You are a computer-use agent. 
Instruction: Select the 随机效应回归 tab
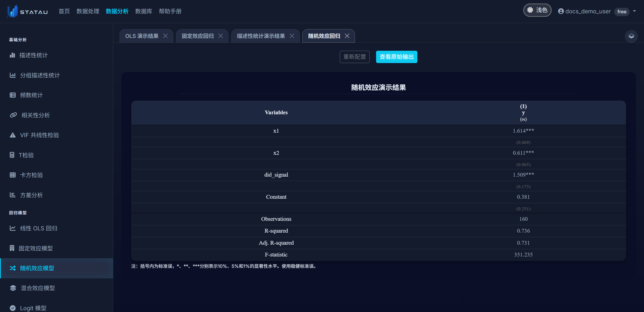[324, 36]
